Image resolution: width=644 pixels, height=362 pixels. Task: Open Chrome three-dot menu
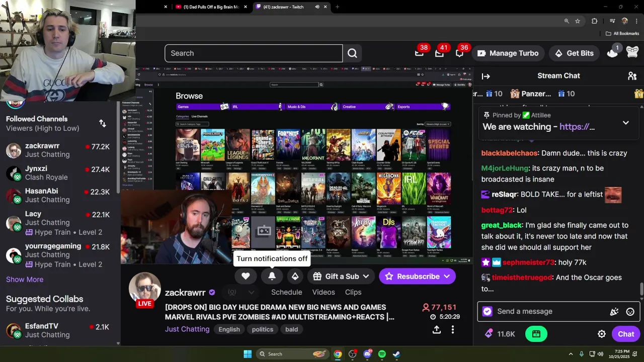[636, 21]
